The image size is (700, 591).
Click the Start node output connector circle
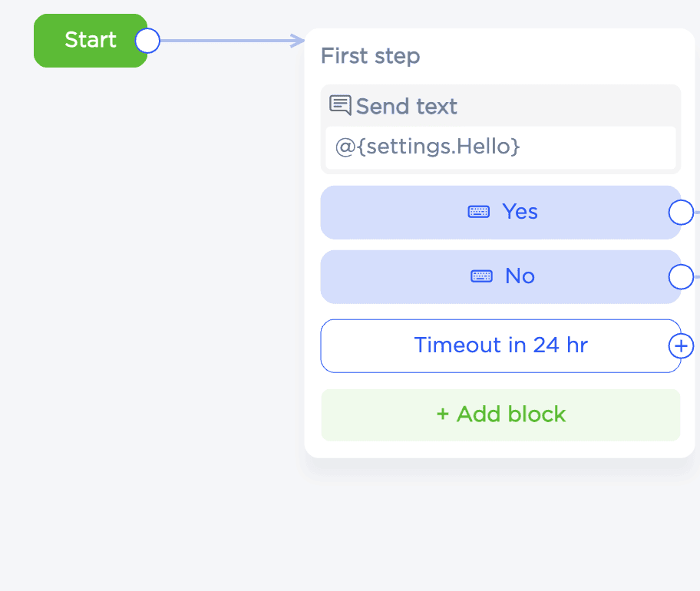tap(147, 41)
